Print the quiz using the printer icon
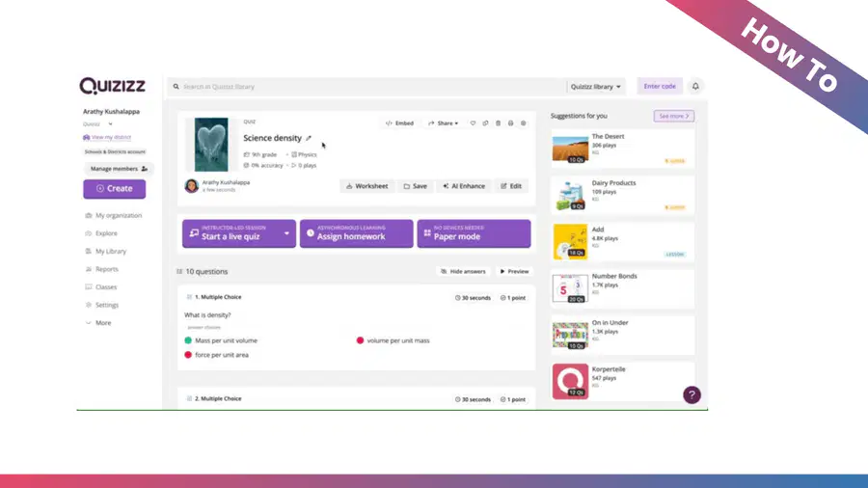This screenshot has width=868, height=488. coord(510,123)
